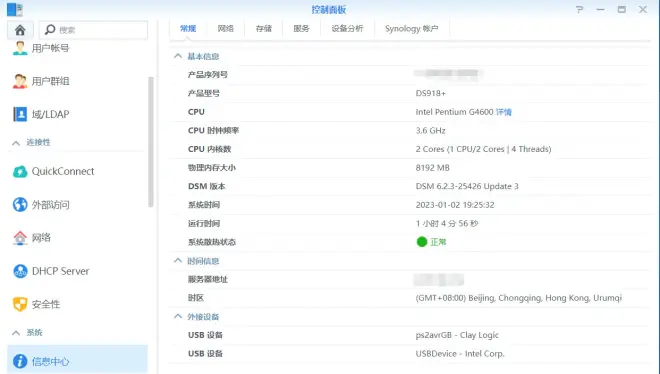The width and height of the screenshot is (660, 374).
Task: Collapse the 时间信息 section
Action: pyautogui.click(x=178, y=261)
